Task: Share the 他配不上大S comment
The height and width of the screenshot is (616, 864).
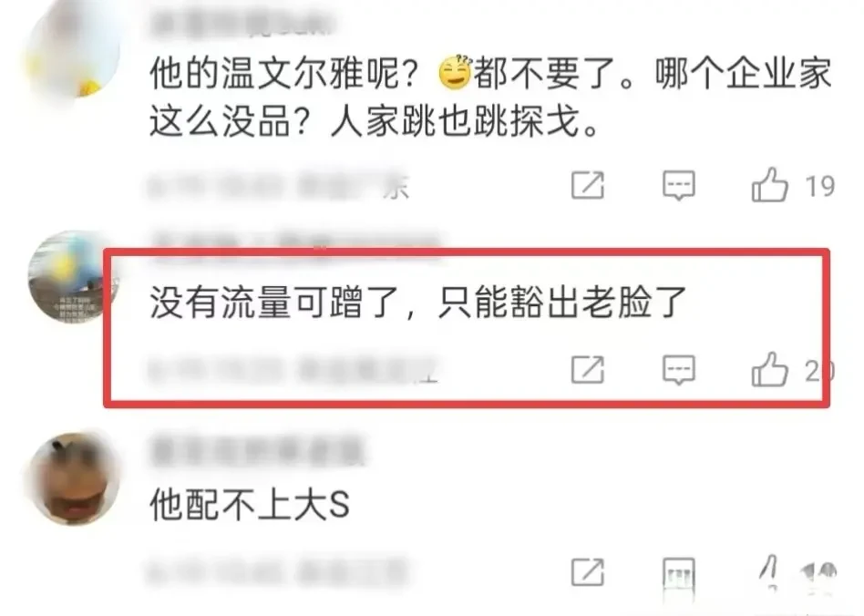Action: tap(587, 572)
